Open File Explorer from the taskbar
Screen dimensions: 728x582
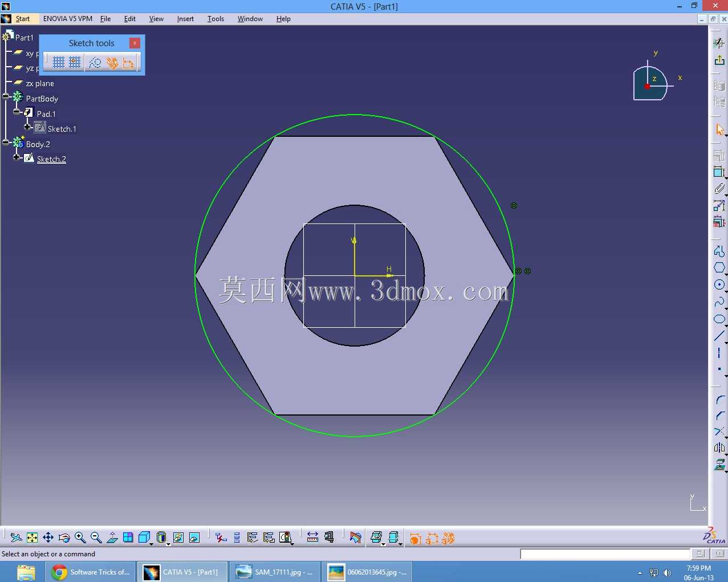coord(26,572)
